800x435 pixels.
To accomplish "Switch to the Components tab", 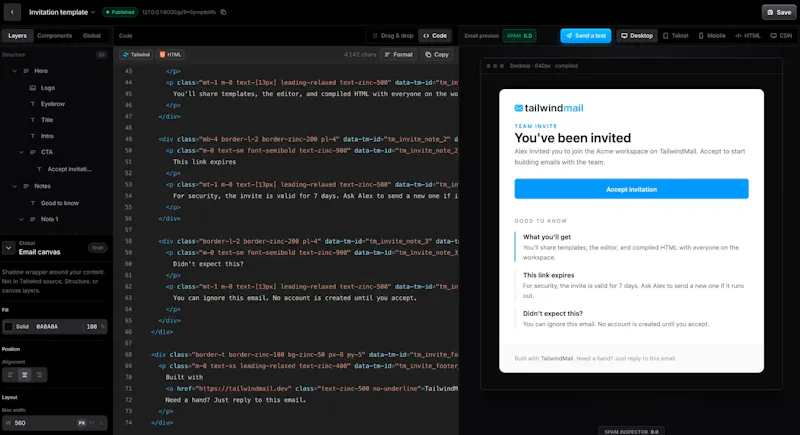I will (x=55, y=36).
